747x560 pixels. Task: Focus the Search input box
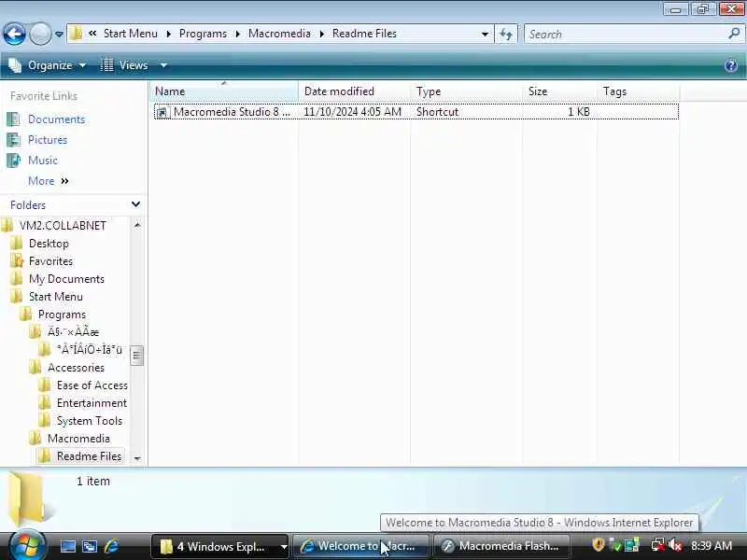click(625, 34)
